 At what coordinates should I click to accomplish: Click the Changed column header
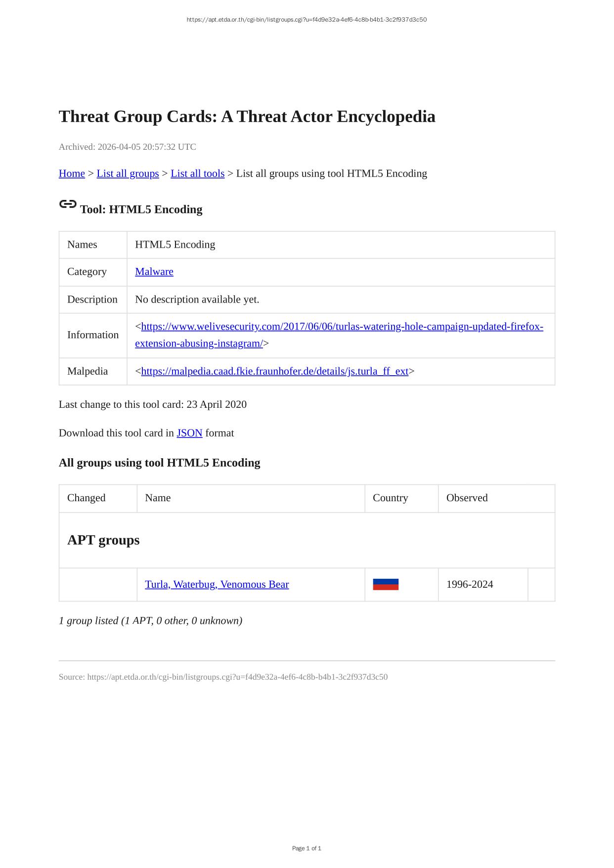coord(87,498)
